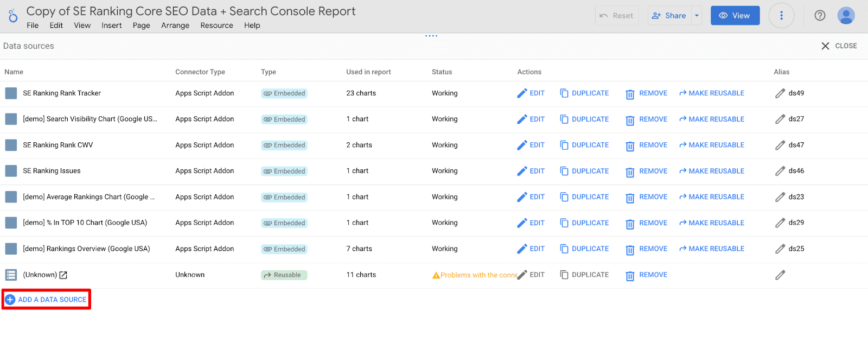Make SE Ranking Rank CWV reusable
Viewport: 868px width, 342px height.
tap(712, 145)
